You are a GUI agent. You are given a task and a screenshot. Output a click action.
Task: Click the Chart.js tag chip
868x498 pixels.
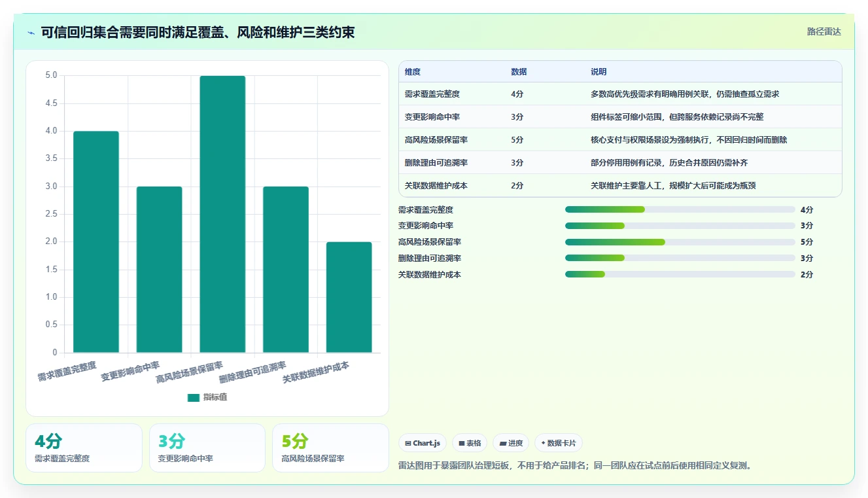point(423,443)
